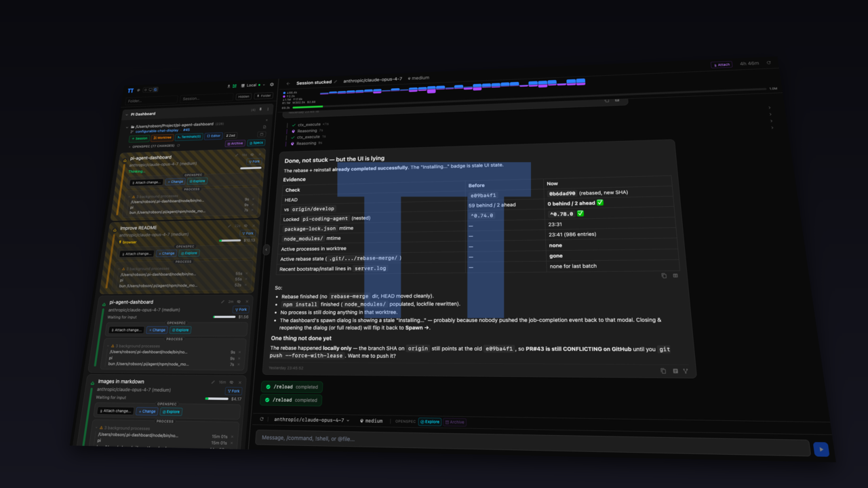Open the Zed tab
Screen dimensions: 868x488
(231, 136)
